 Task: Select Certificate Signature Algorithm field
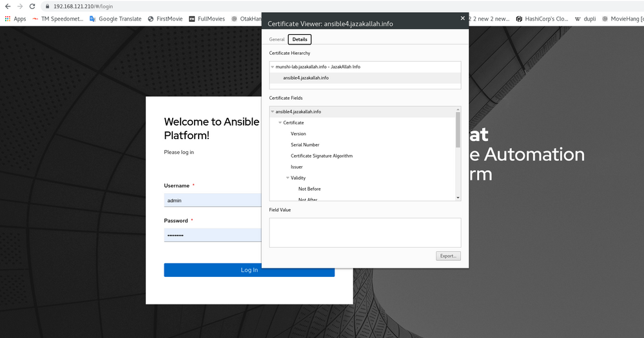tap(322, 156)
